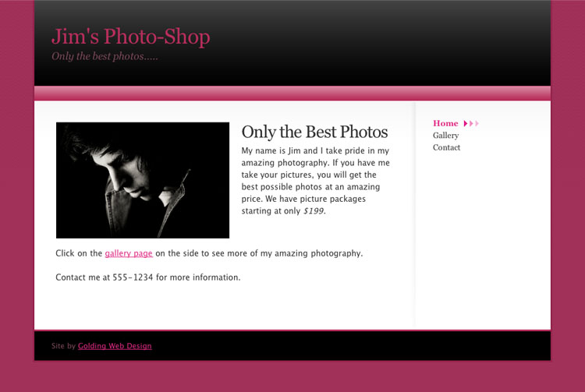Viewport: 585px width, 392px height.
Task: Click the tagline "Only the best photos....."
Action: click(x=105, y=56)
